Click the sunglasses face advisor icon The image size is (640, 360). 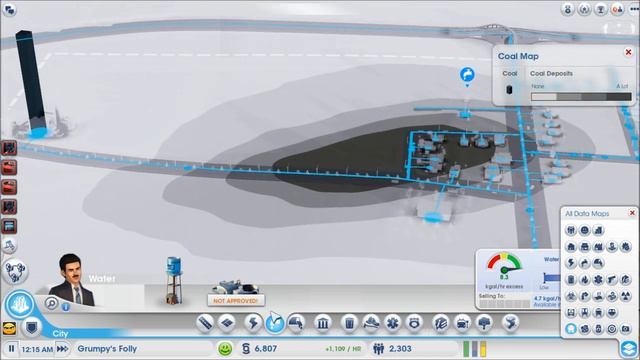tap(9, 328)
